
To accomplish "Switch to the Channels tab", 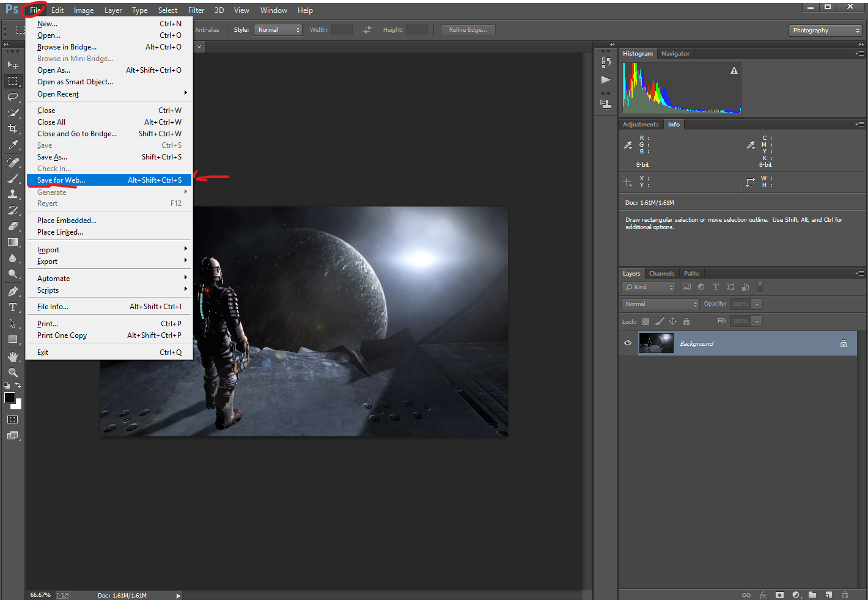I will click(661, 274).
